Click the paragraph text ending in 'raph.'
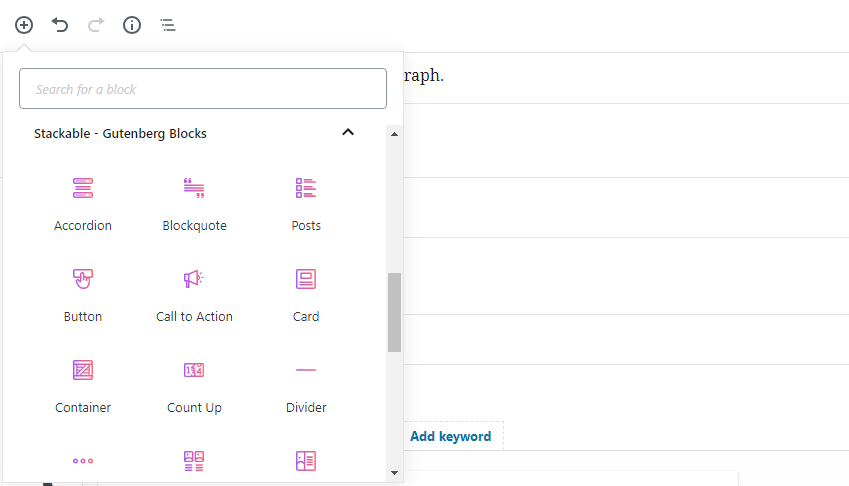This screenshot has width=849, height=486. (423, 75)
